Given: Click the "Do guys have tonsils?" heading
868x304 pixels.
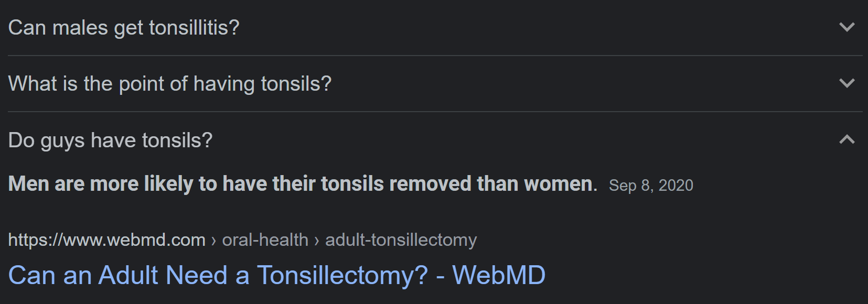Looking at the screenshot, I should tap(110, 140).
